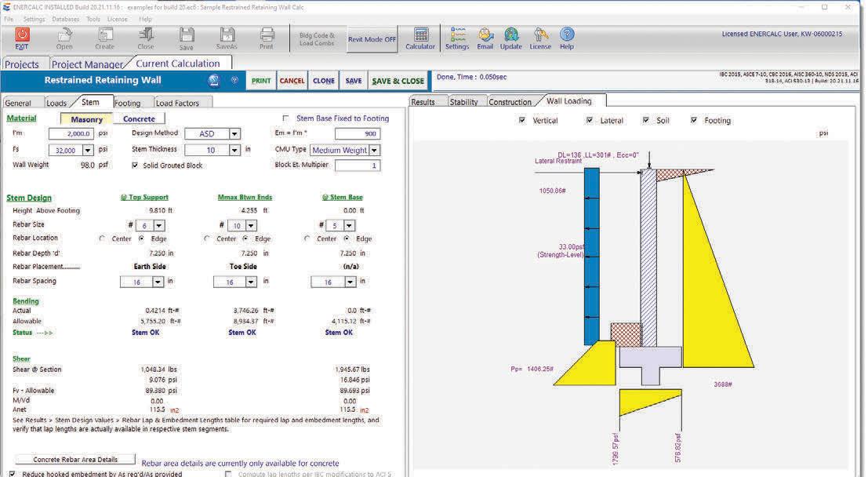
Task: Select the Concrete material option
Action: point(139,119)
